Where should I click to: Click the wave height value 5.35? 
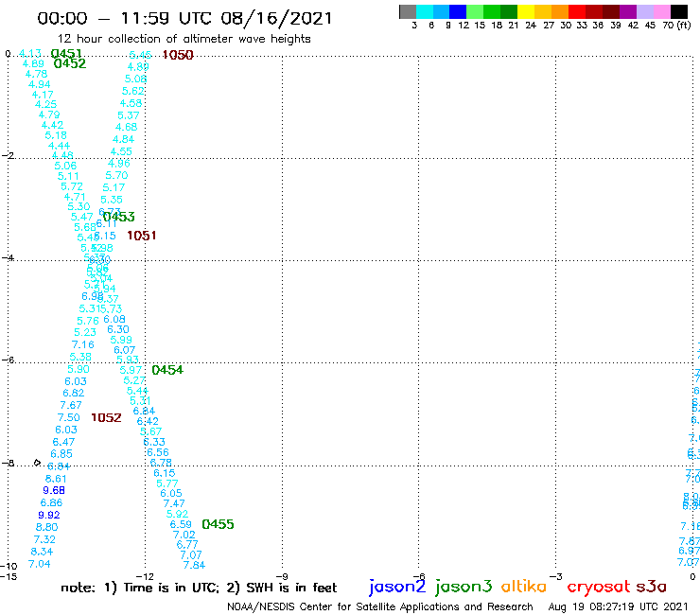point(112,200)
